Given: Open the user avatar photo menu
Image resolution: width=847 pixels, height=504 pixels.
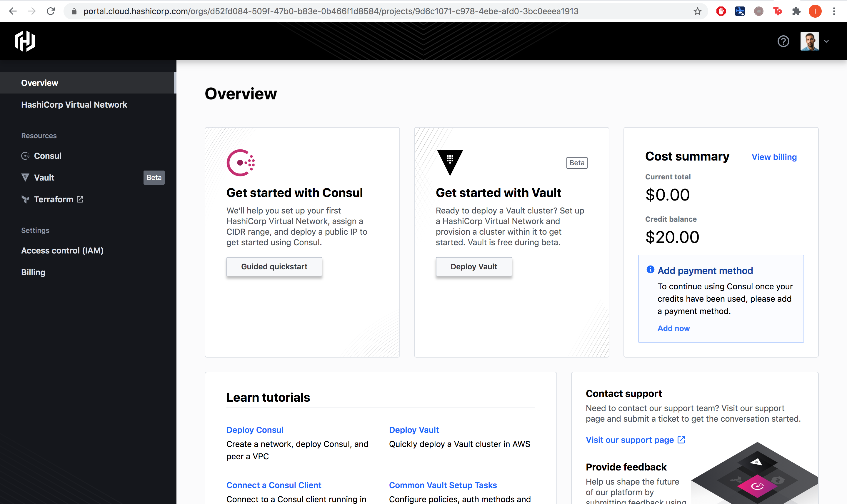Looking at the screenshot, I should (x=810, y=41).
